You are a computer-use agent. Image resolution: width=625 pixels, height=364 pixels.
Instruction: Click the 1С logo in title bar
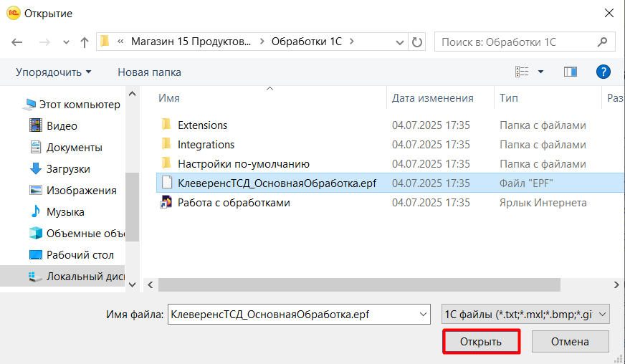[13, 13]
